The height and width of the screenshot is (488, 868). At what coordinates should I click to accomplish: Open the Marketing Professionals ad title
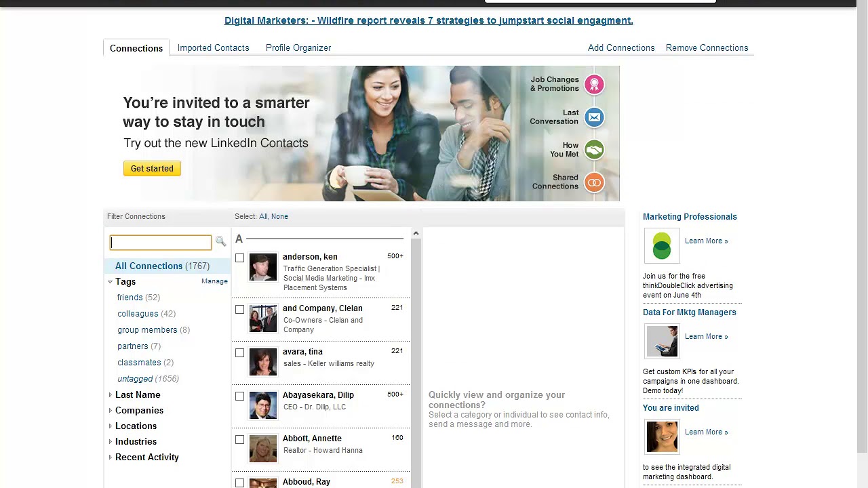tap(690, 217)
